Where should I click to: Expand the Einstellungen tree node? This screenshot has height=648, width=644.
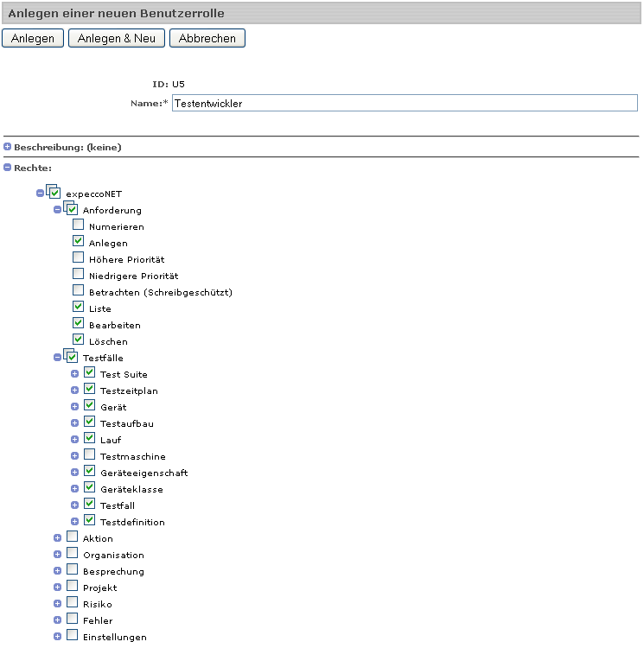(58, 637)
